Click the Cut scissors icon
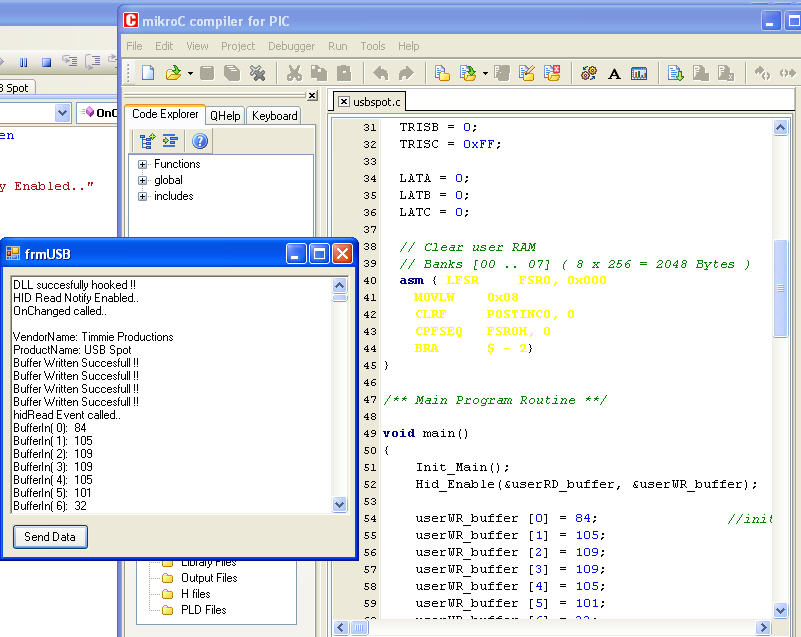 pyautogui.click(x=294, y=73)
